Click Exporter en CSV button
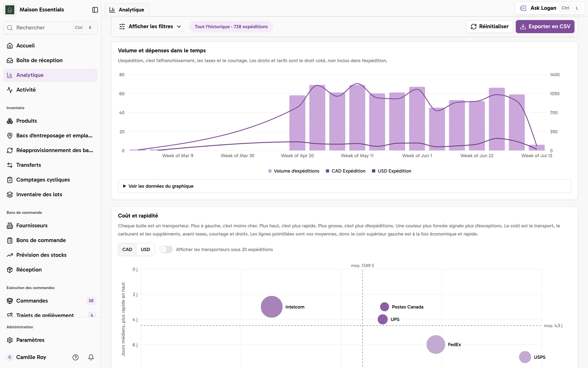This screenshot has height=368, width=588. [x=545, y=26]
